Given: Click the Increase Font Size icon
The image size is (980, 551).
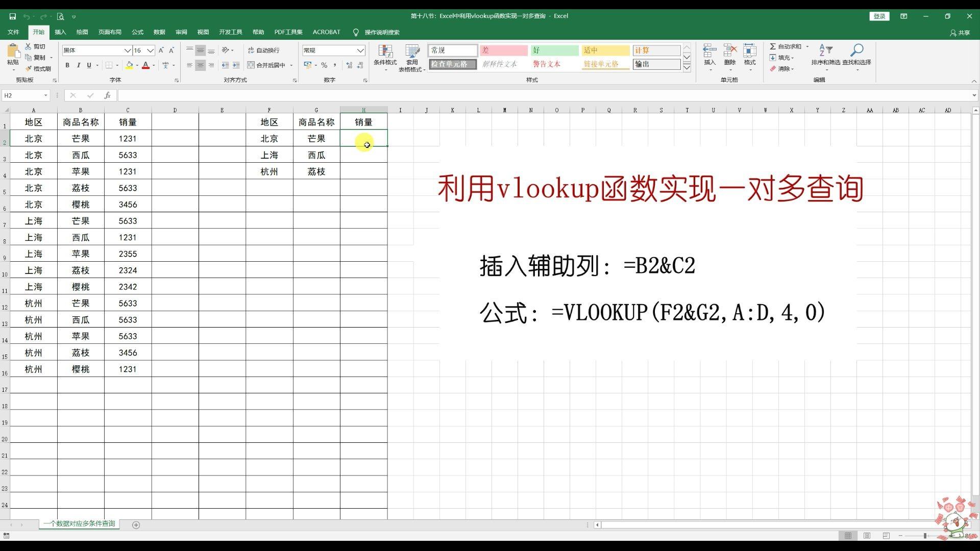Looking at the screenshot, I should pyautogui.click(x=161, y=51).
